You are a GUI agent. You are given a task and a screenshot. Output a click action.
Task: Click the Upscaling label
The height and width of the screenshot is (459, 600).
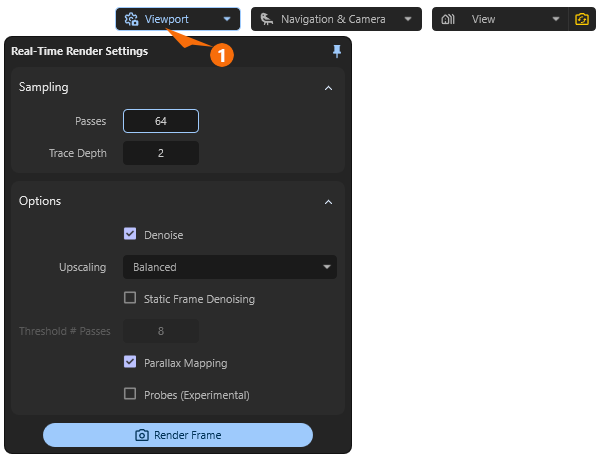coord(83,267)
